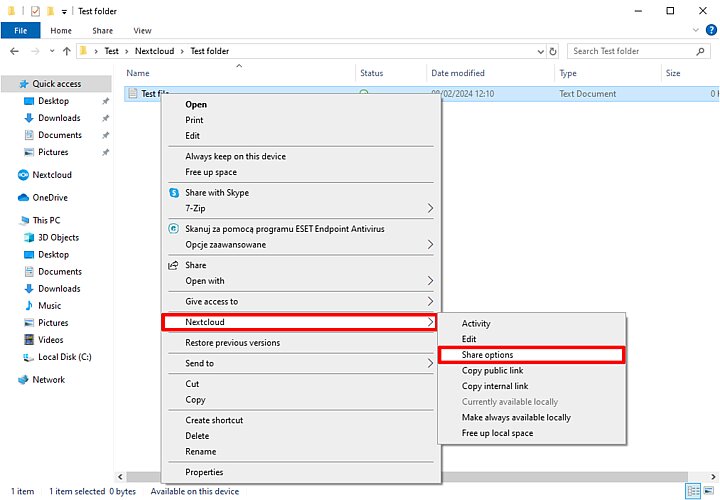
Task: Open OneDrive in the navigation pane
Action: (x=43, y=198)
